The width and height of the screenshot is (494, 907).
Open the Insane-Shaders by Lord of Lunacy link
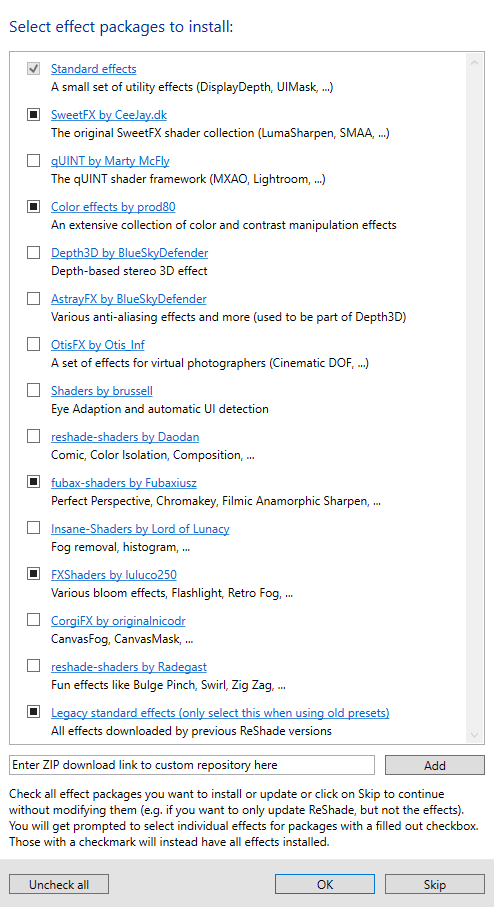[x=140, y=529]
